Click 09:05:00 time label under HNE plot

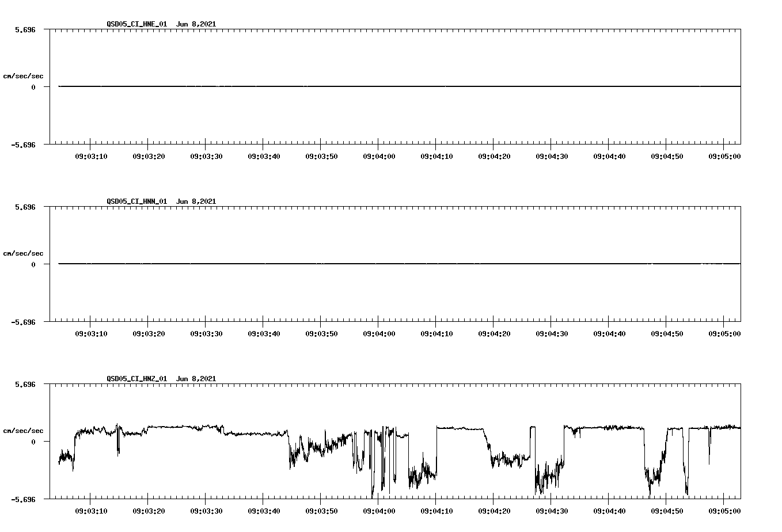[x=724, y=157]
